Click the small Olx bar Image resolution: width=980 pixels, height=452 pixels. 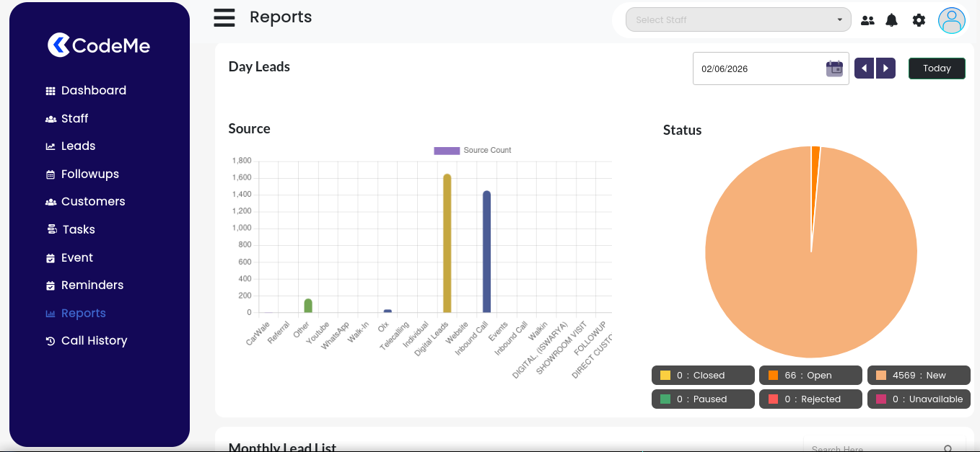click(388, 311)
